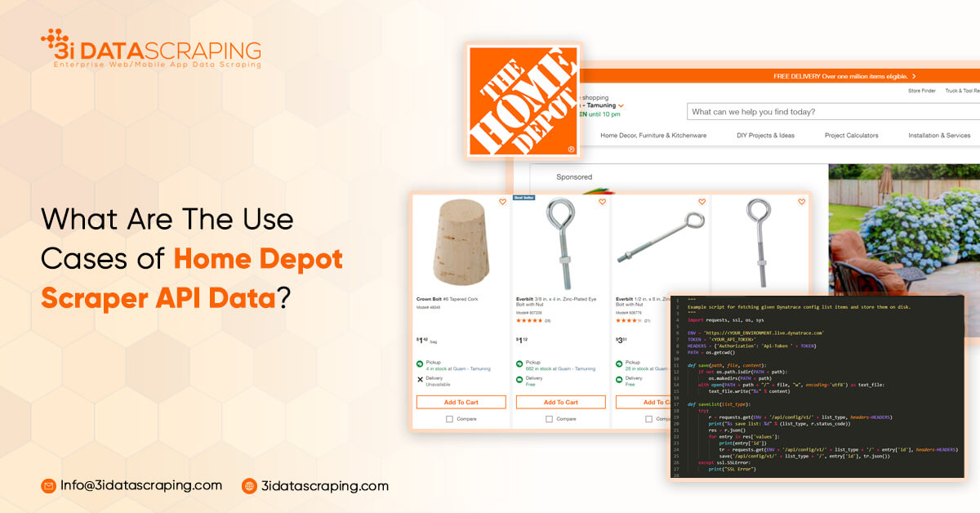
Task: Click the email envelope icon
Action: [48, 486]
